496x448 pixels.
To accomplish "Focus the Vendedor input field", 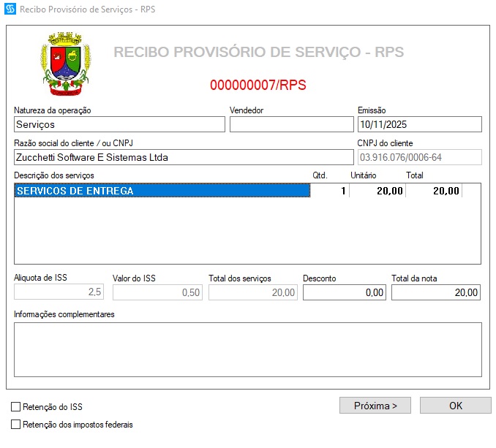I will point(290,124).
